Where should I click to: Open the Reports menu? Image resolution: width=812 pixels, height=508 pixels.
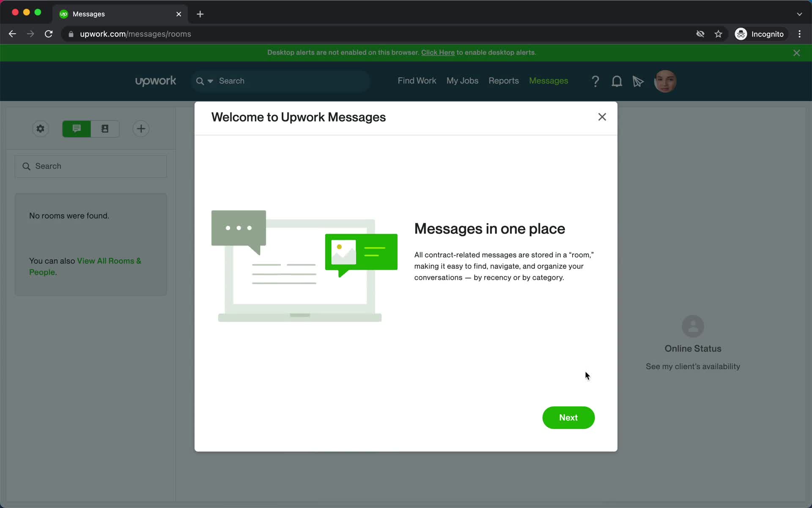[503, 81]
